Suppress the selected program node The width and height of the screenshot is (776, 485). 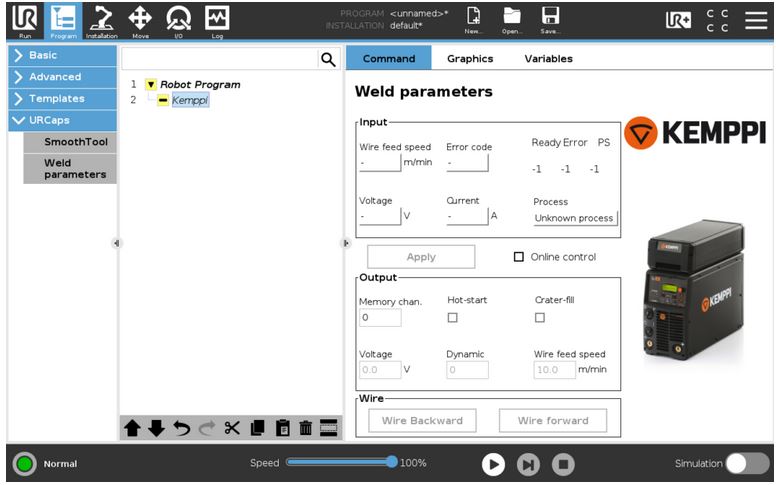point(329,428)
